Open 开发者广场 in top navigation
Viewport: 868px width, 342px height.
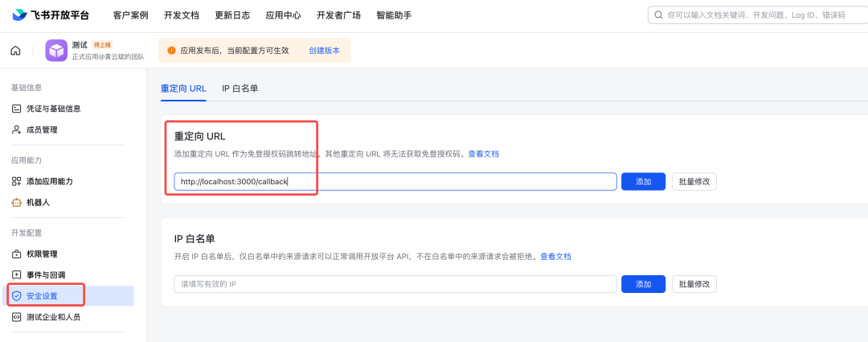(x=339, y=15)
